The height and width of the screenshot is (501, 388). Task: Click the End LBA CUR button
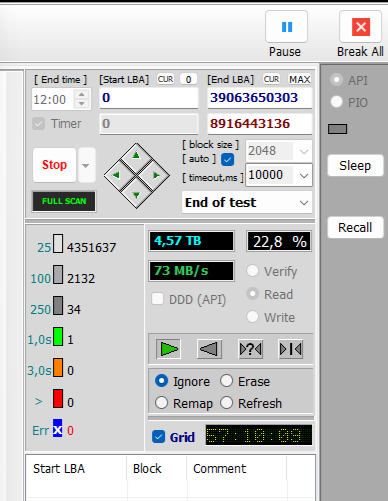[271, 79]
